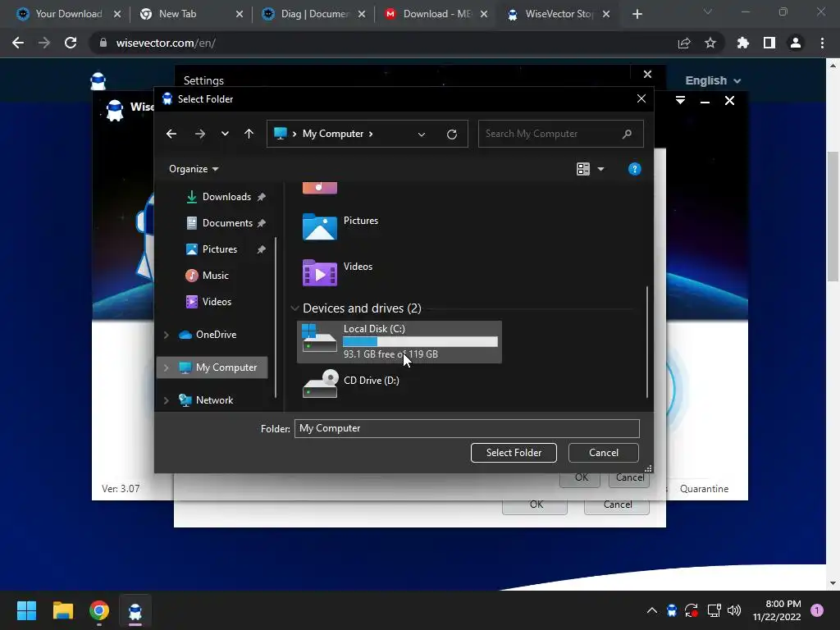840x630 pixels.
Task: Open address bar history dropdown
Action: pyautogui.click(x=422, y=135)
